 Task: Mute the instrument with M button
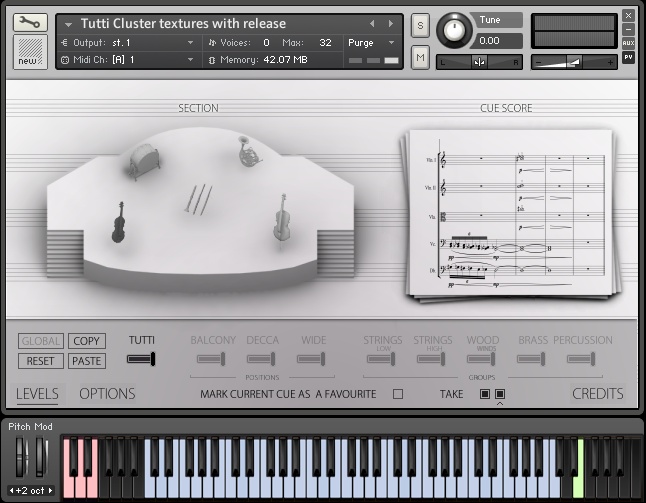point(420,58)
